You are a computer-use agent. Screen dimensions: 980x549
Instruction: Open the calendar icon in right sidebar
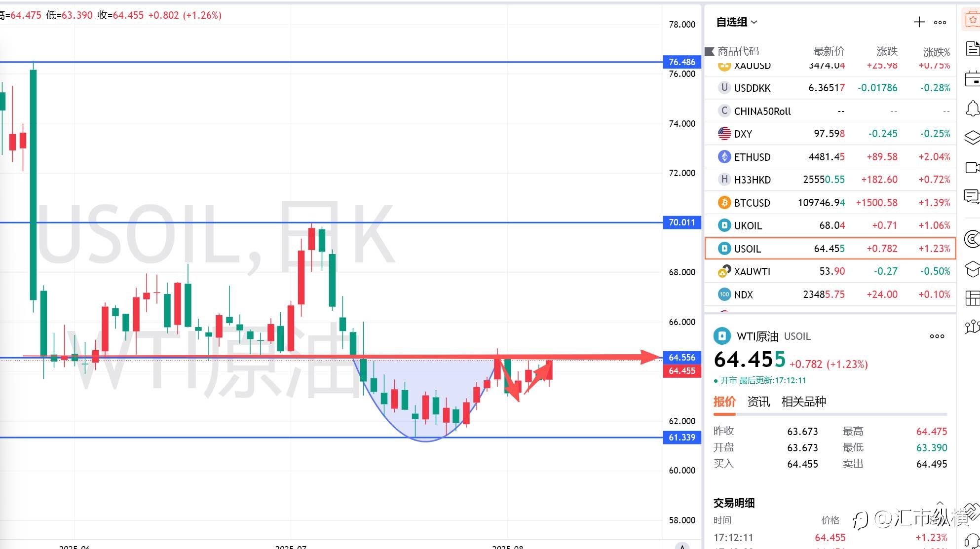point(972,78)
